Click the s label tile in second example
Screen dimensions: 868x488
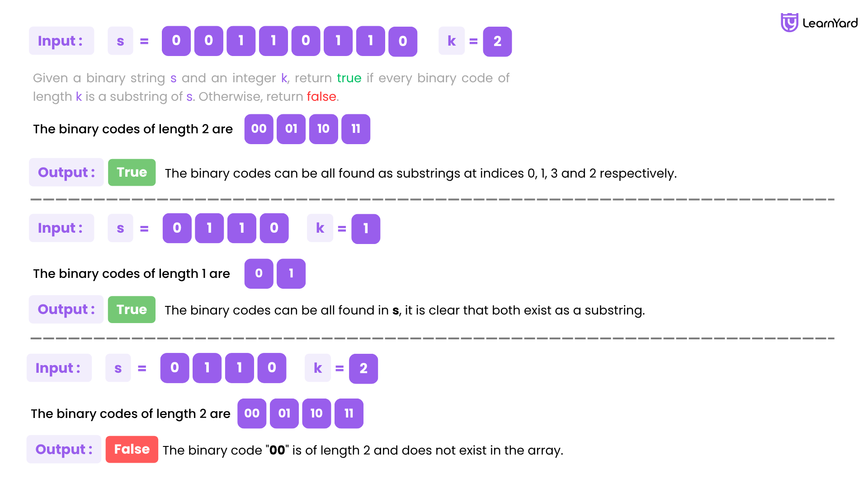(x=120, y=228)
